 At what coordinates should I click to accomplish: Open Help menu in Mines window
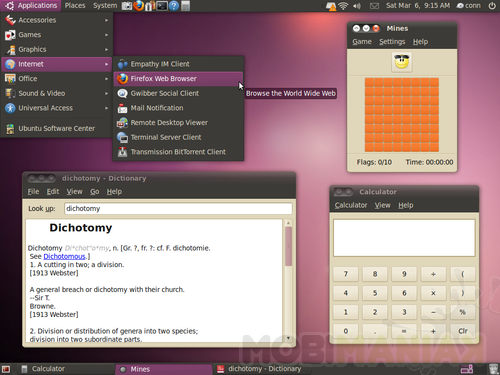tap(420, 42)
